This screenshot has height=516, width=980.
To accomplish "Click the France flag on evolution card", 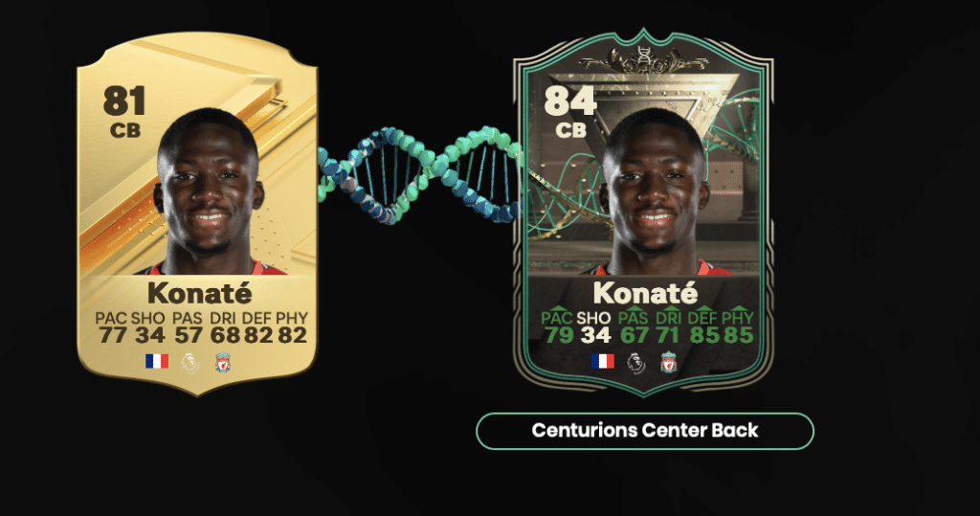I will (x=603, y=361).
